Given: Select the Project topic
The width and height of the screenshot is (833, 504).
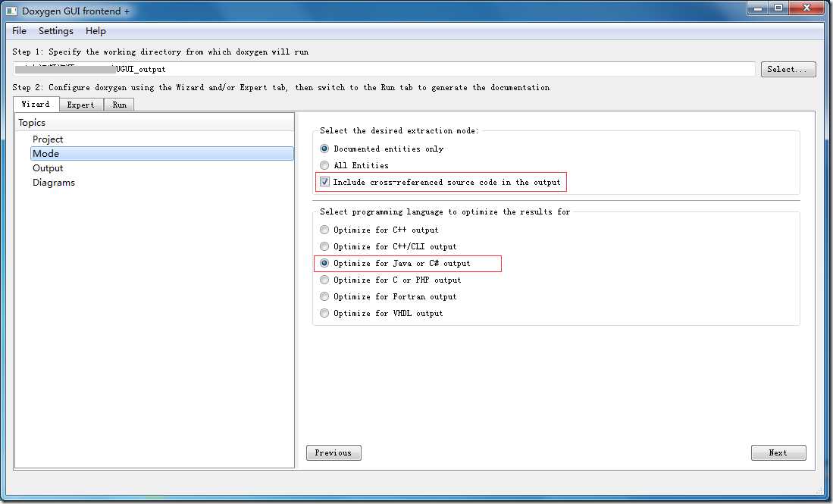Looking at the screenshot, I should pos(48,139).
